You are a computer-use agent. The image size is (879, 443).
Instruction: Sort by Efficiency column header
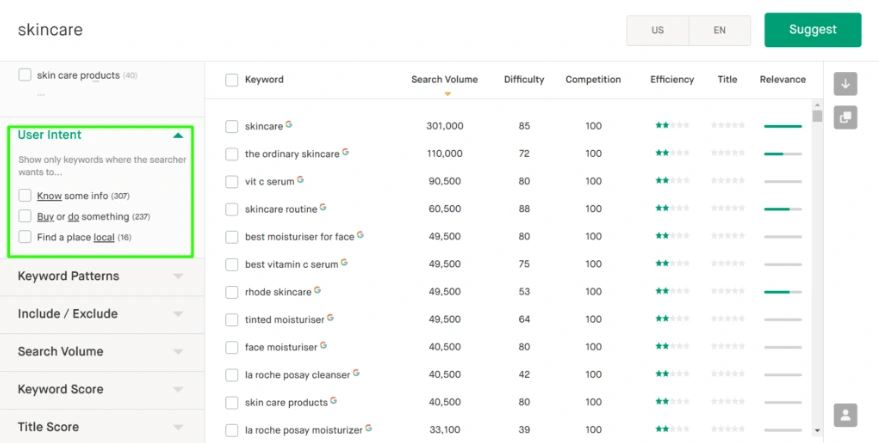pyautogui.click(x=672, y=80)
